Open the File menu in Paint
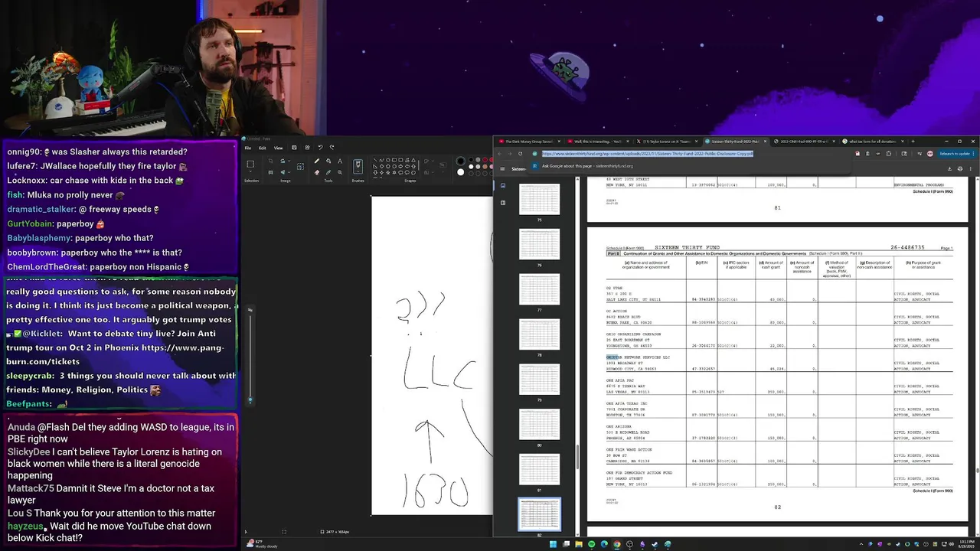This screenshot has height=551, width=980. point(248,148)
